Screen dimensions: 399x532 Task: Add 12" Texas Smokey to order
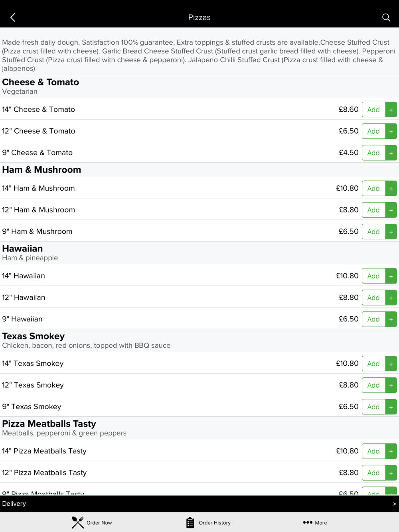pos(373,385)
